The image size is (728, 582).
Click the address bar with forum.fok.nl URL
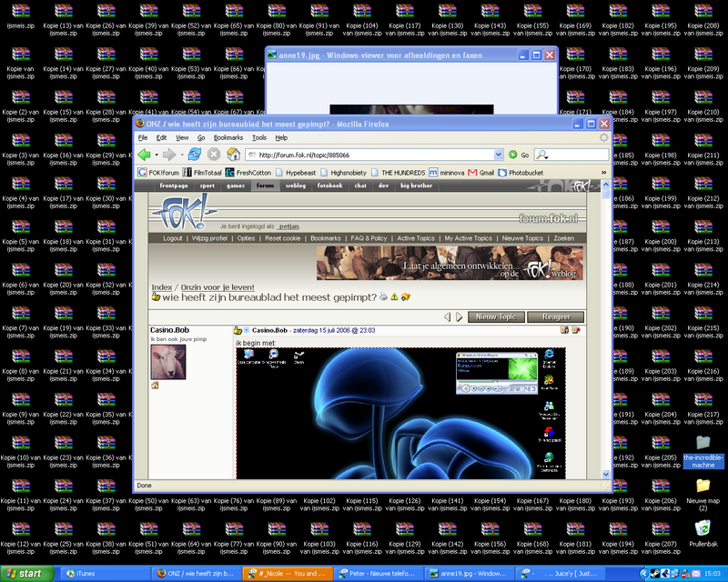coord(374,155)
